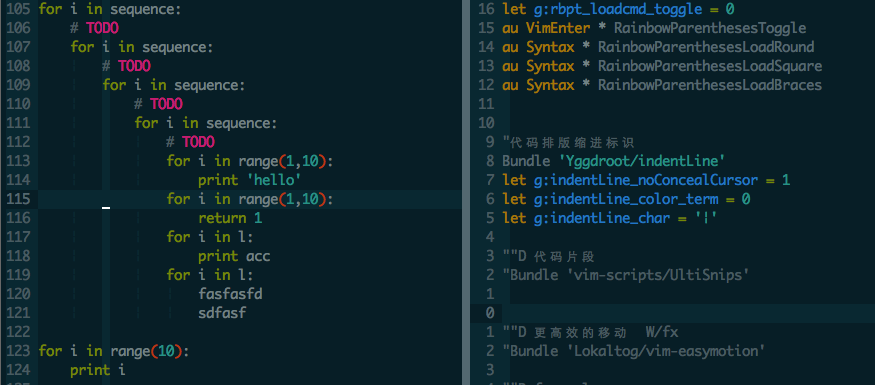875x385 pixels.
Task: Click 'for i in sequence:' on line 107
Action: tap(142, 47)
